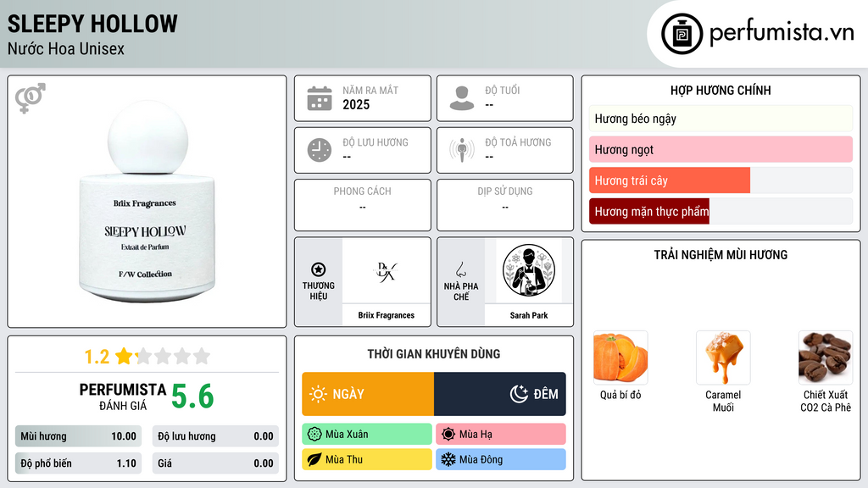Click the Trải nghiệm mùi hương heading

click(x=721, y=255)
